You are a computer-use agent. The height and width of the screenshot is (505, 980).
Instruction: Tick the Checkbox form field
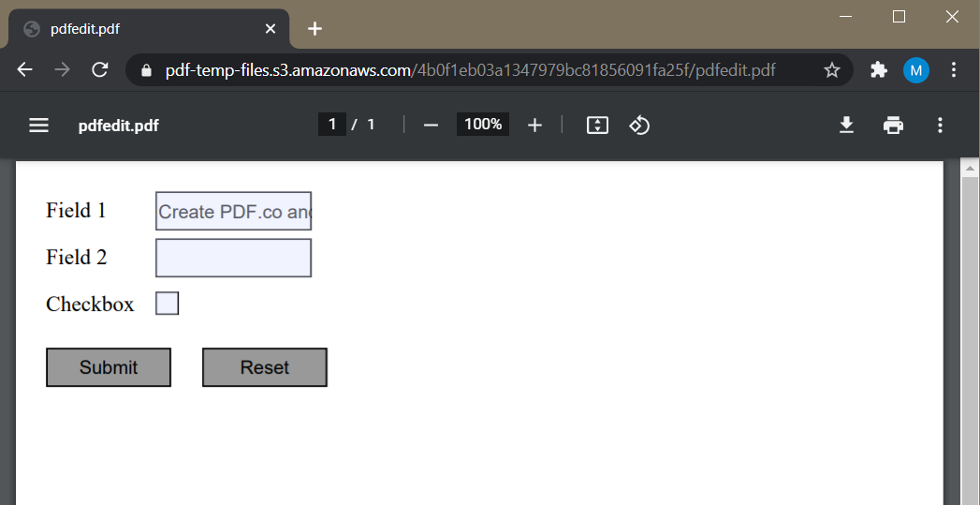point(167,304)
